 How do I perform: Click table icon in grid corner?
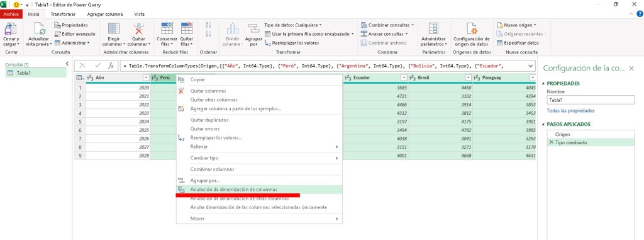(x=80, y=78)
